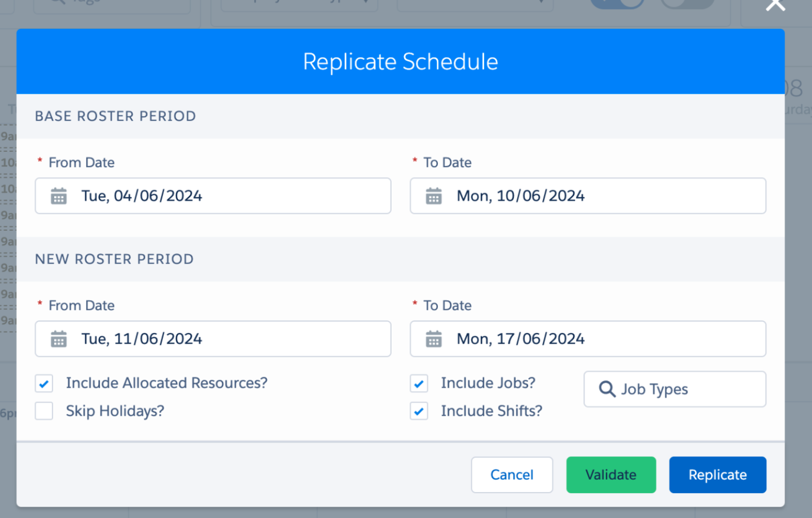Open Base Roster From Date picker field
The height and width of the screenshot is (518, 812).
click(213, 196)
